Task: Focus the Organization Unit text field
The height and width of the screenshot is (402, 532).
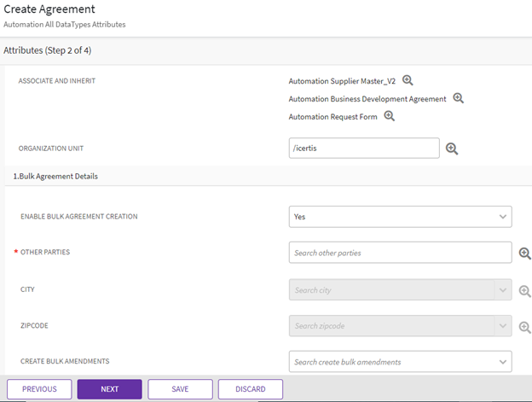Action: point(364,149)
